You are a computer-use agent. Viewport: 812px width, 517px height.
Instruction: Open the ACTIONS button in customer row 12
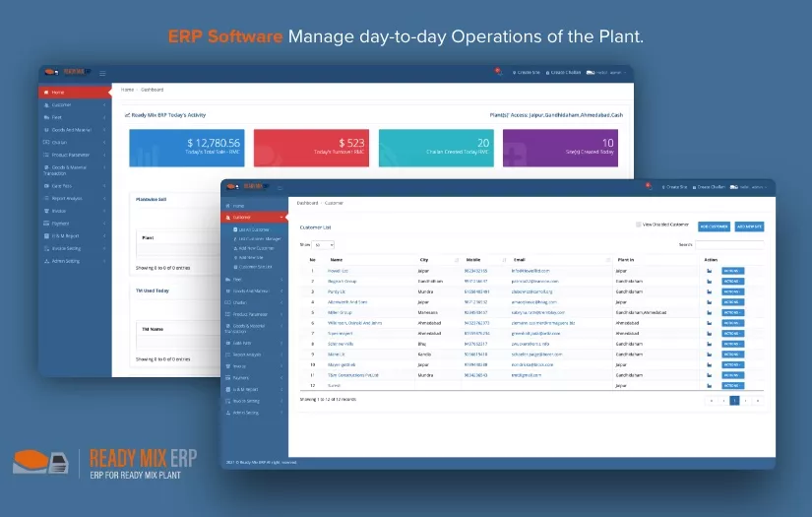pos(732,385)
